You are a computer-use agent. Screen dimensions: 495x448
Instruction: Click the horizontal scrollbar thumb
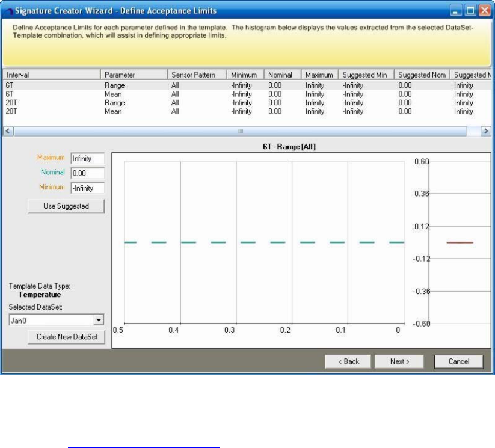point(240,130)
